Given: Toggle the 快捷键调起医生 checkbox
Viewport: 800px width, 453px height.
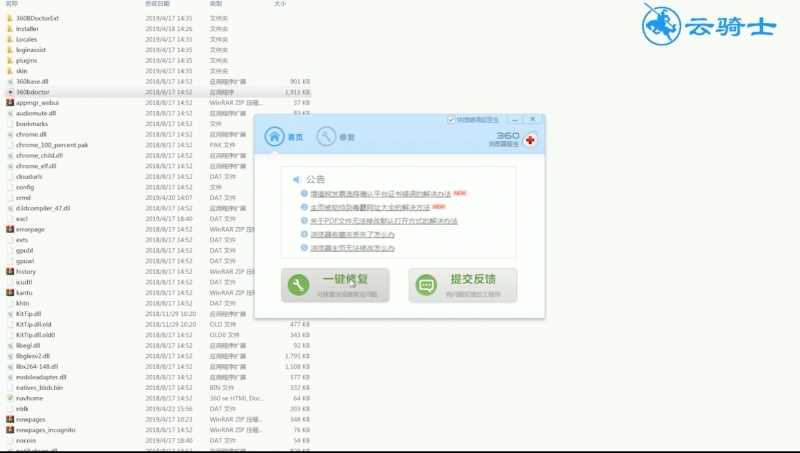Looking at the screenshot, I should coord(451,119).
